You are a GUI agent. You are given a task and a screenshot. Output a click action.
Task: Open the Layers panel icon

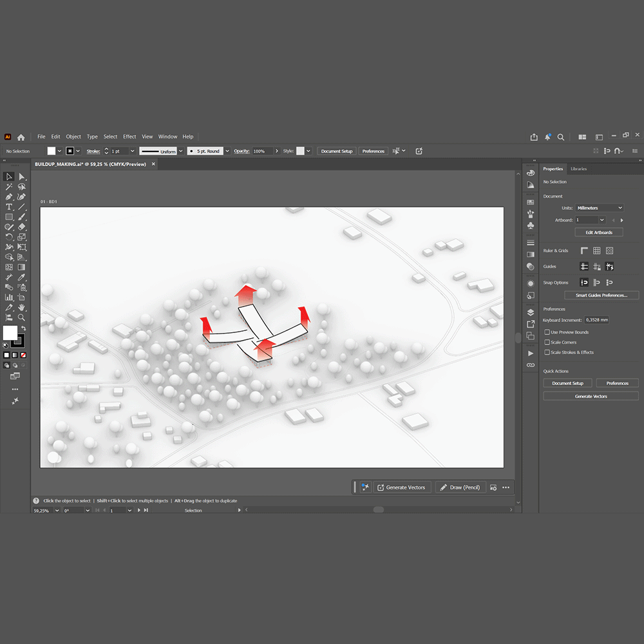[530, 312]
